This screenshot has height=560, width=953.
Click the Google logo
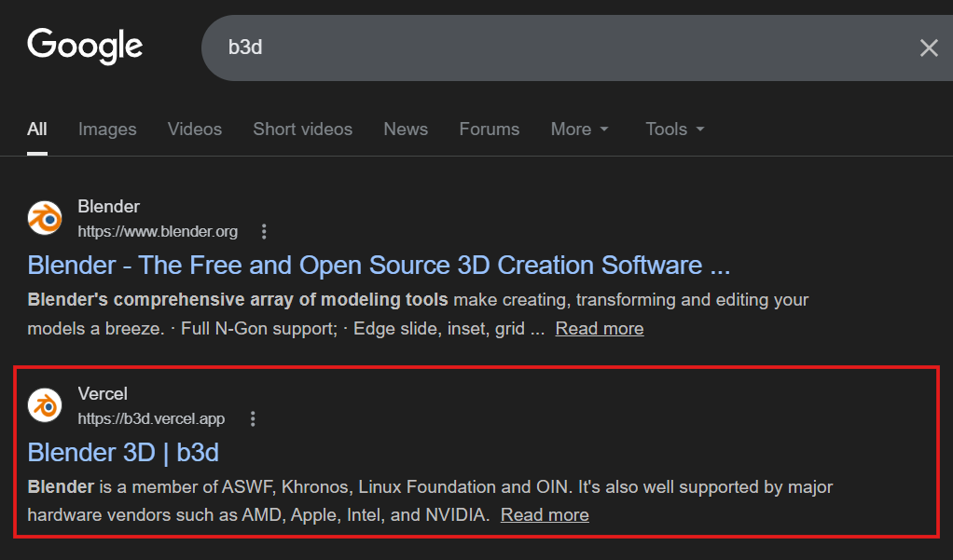(x=85, y=46)
